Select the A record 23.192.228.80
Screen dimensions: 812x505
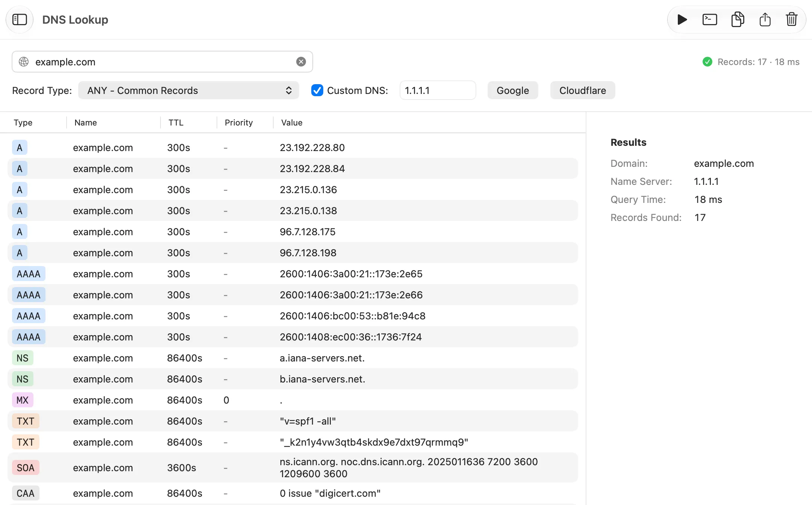pos(293,148)
